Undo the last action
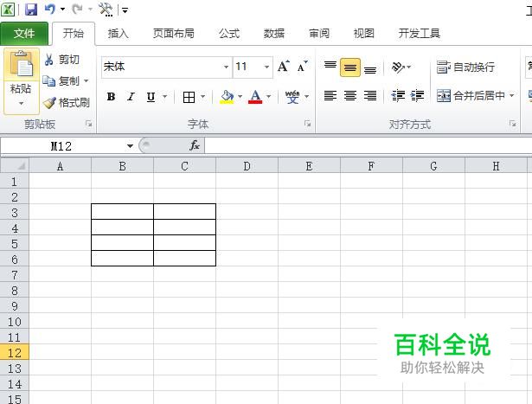Image resolution: width=532 pixels, height=404 pixels. 50,10
